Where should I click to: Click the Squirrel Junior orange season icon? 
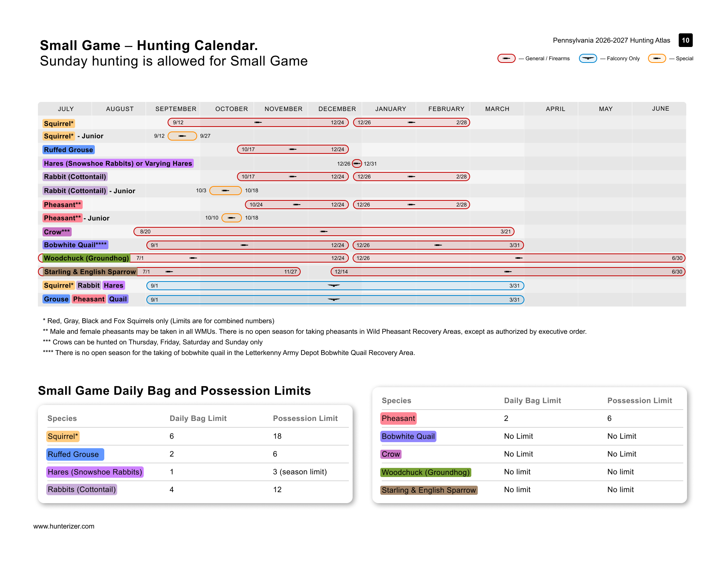coord(182,136)
